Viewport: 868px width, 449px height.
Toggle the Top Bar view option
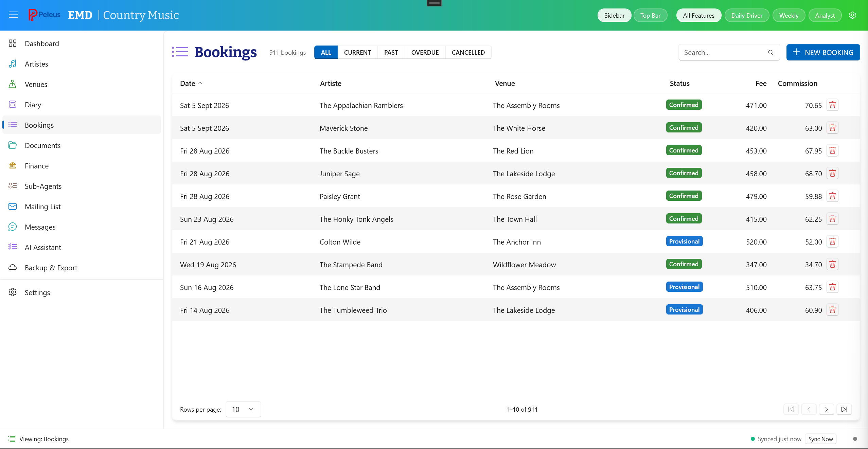[650, 15]
